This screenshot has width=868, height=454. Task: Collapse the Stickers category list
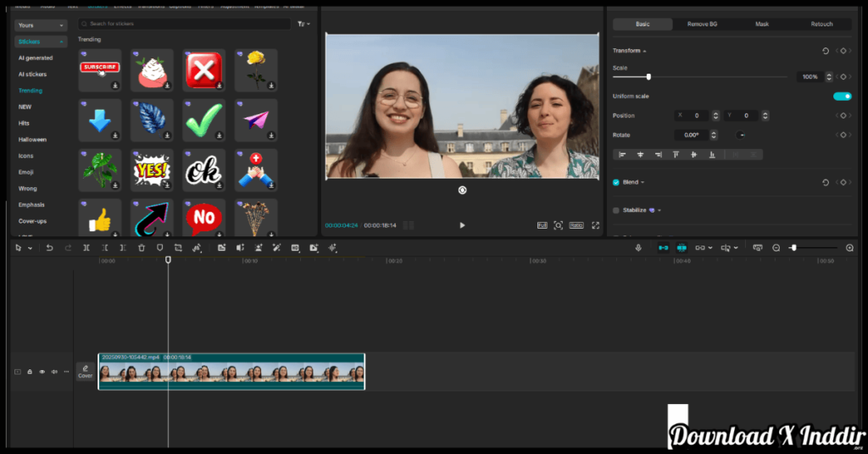pyautogui.click(x=41, y=42)
